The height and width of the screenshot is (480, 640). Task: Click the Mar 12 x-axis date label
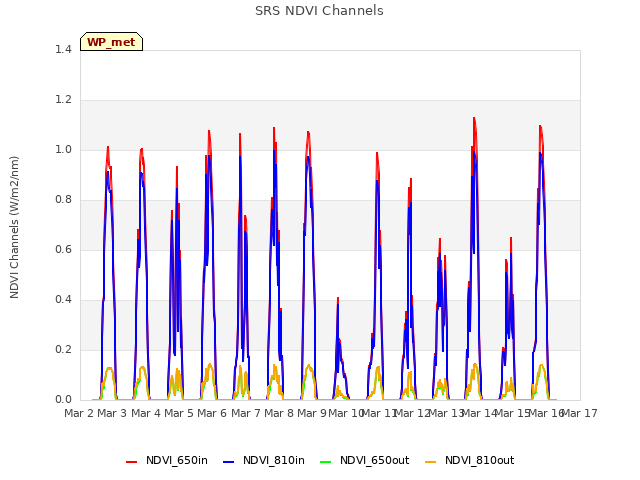tap(412, 413)
